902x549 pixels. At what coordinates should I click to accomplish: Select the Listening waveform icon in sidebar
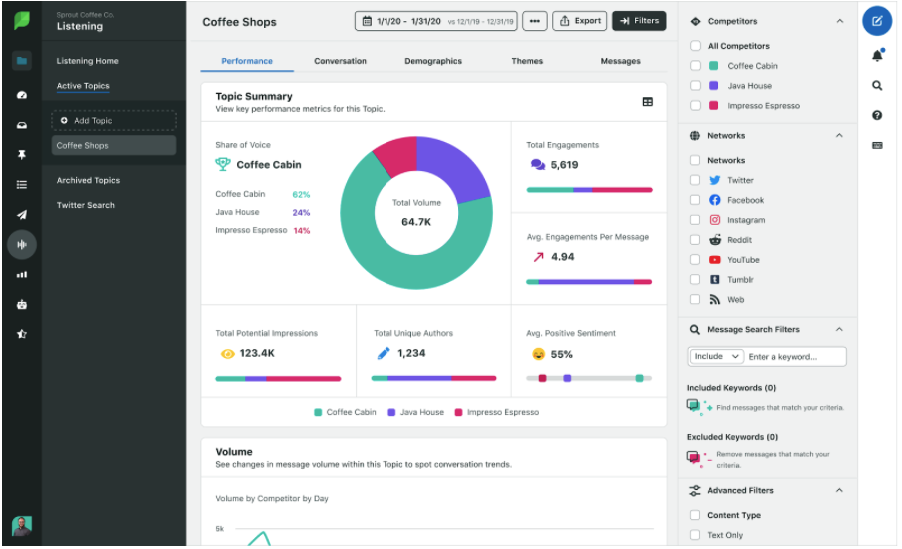click(x=22, y=244)
